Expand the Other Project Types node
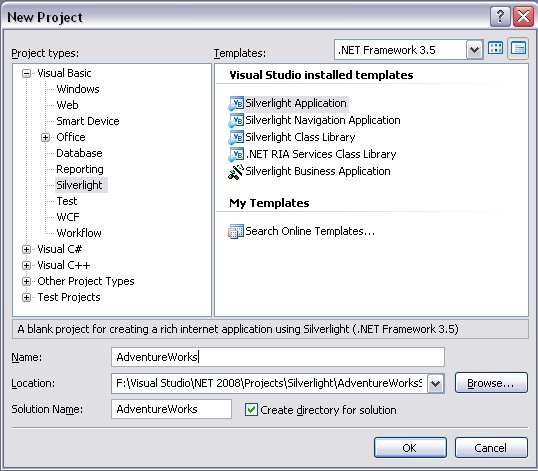This screenshot has height=471, width=538. pos(26,282)
